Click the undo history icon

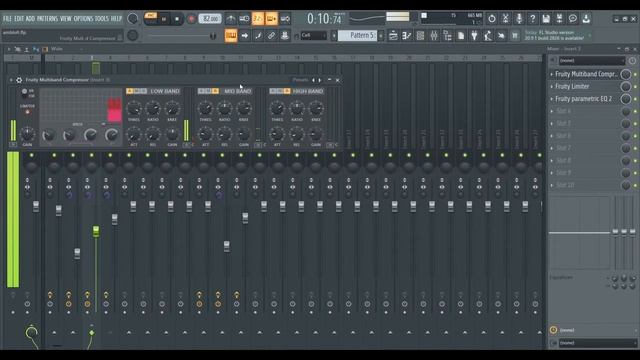click(x=492, y=18)
